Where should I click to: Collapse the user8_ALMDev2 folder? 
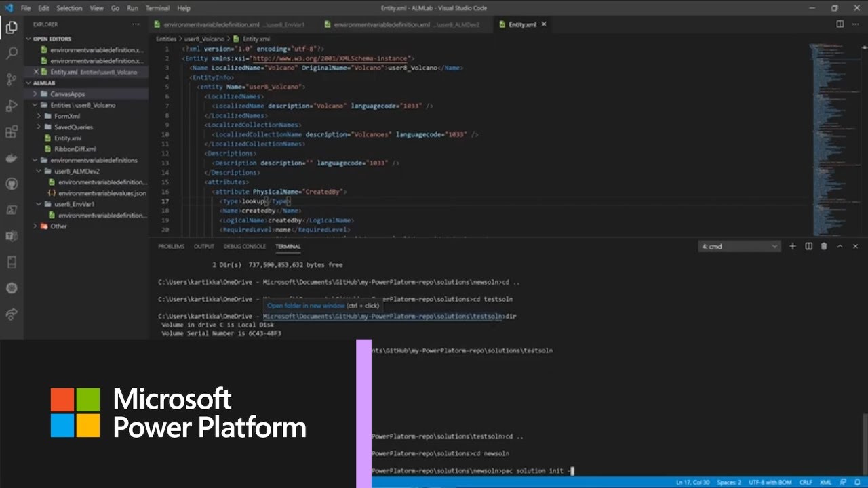click(x=86, y=171)
